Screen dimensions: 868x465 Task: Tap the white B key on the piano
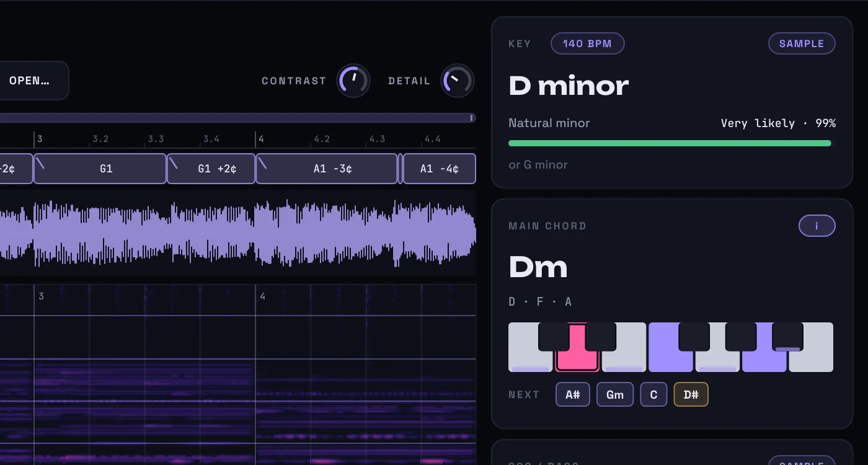(x=811, y=362)
